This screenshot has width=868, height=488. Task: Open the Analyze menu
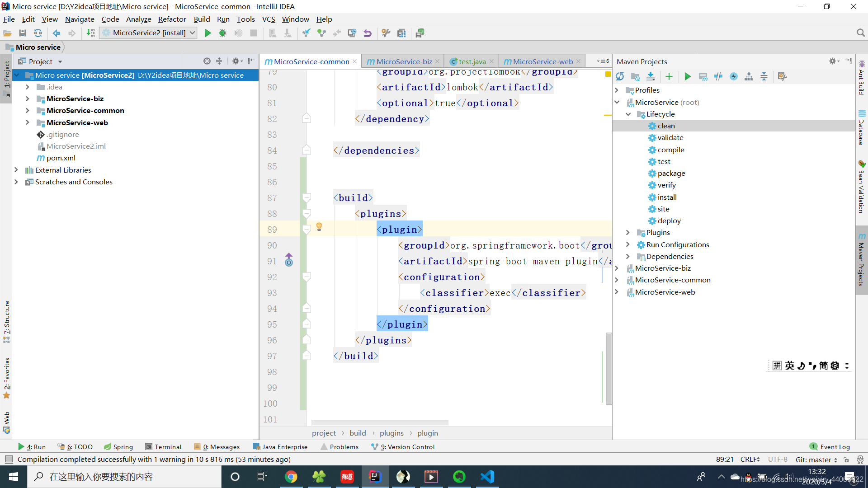click(138, 19)
